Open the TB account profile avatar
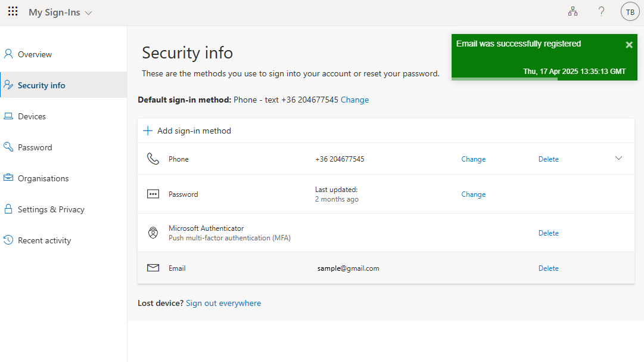Image resolution: width=644 pixels, height=362 pixels. click(x=630, y=12)
